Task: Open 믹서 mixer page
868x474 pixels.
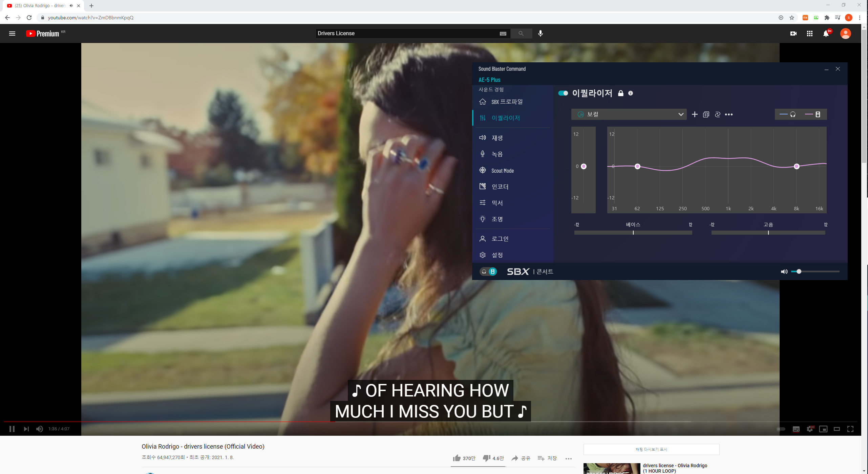Action: 513,203
